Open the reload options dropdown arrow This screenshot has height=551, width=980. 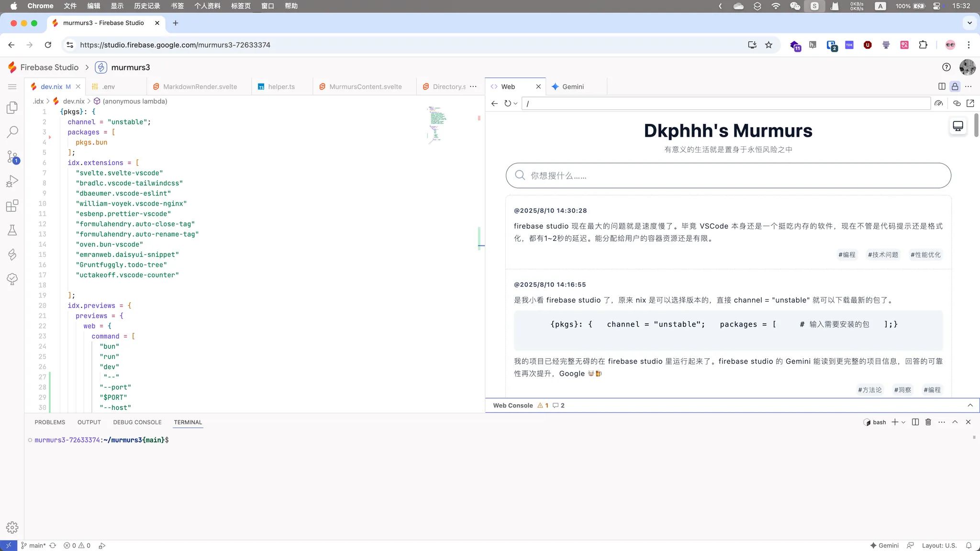point(515,103)
